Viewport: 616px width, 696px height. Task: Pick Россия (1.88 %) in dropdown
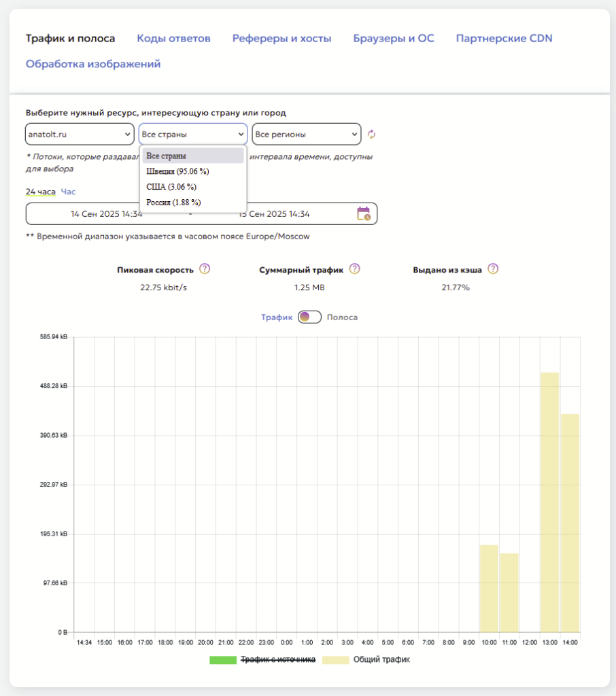click(x=173, y=203)
